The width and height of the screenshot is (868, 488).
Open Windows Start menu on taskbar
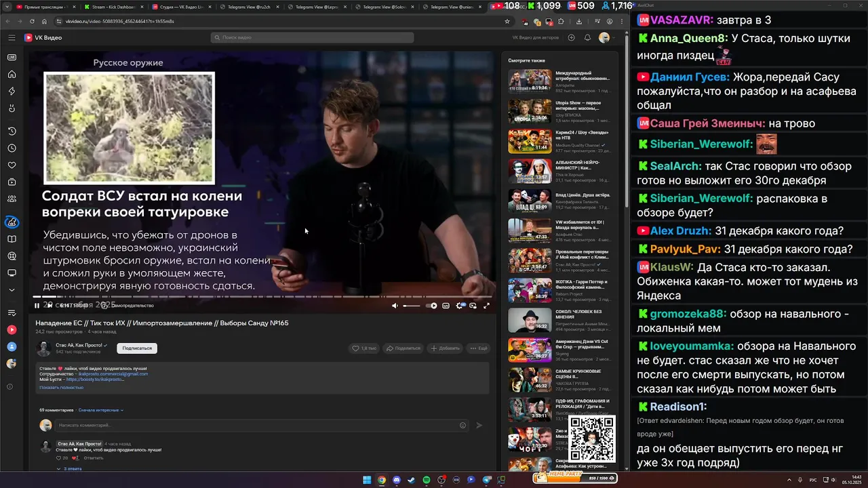367,480
